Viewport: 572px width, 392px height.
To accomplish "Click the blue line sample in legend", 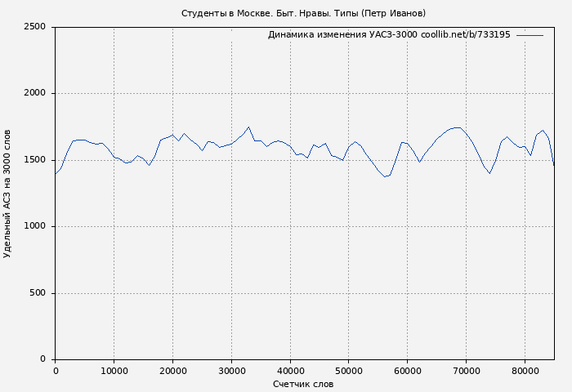I will click(x=530, y=35).
